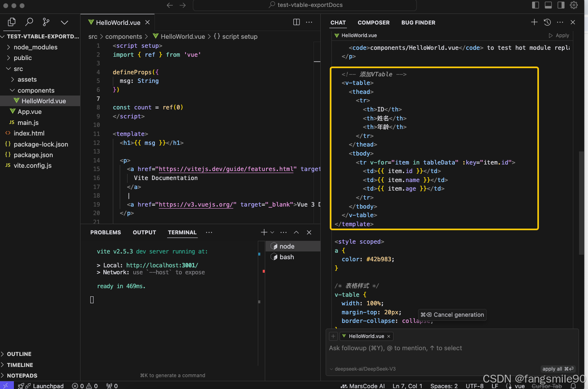Open package.json file
588x389 pixels.
(x=40, y=155)
